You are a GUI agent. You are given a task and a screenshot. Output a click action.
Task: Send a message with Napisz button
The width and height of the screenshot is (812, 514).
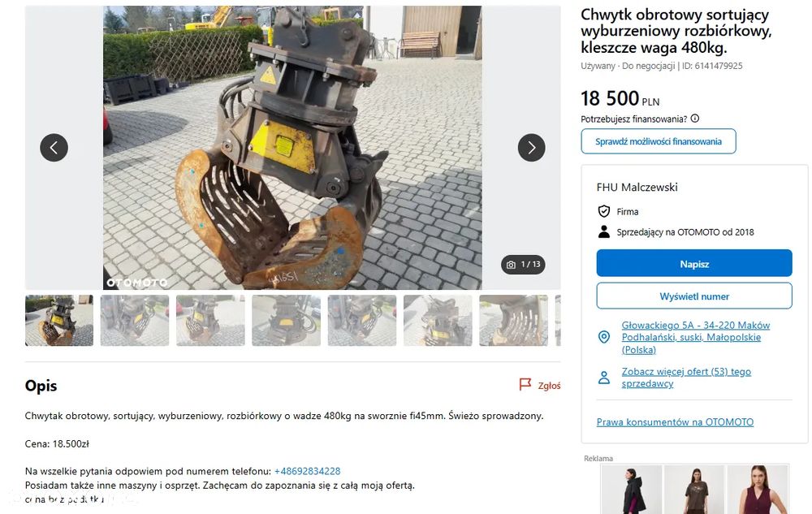tap(694, 263)
